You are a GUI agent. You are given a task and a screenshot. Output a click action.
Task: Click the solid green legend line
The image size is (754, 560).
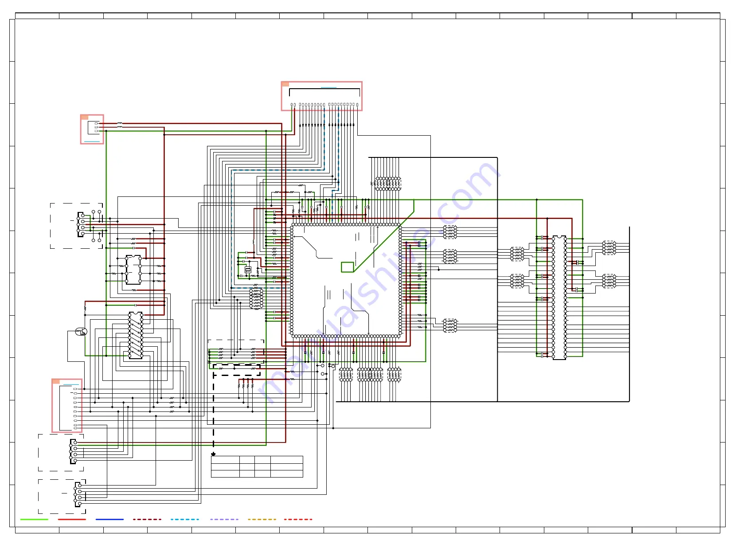(x=34, y=519)
